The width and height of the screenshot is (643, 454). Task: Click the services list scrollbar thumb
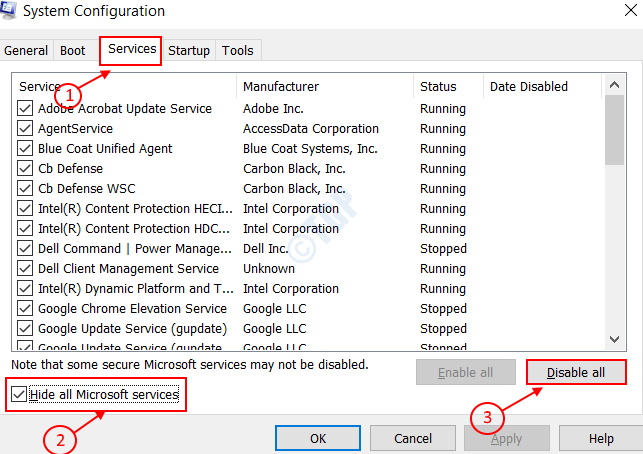click(x=614, y=130)
